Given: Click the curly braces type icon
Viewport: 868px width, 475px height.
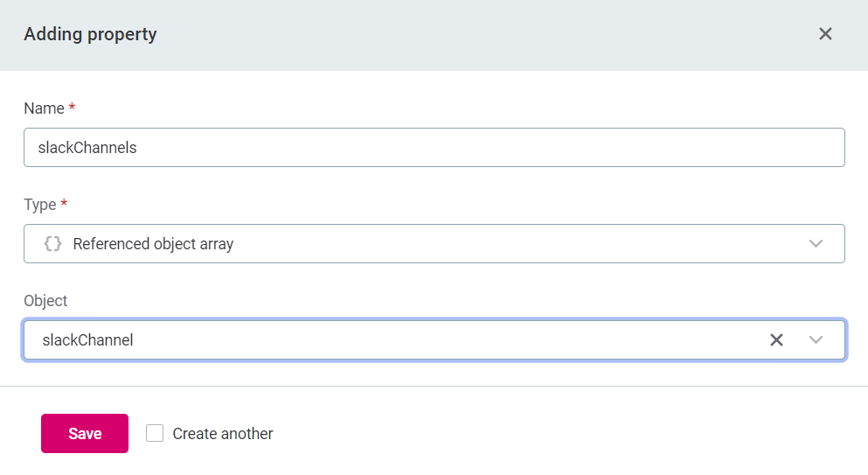Looking at the screenshot, I should tap(53, 244).
